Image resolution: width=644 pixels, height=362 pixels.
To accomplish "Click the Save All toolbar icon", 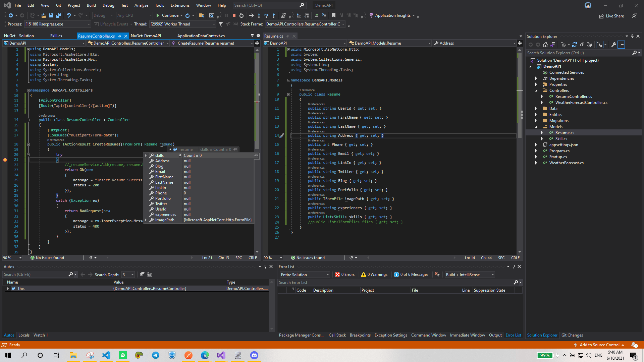I will [58, 15].
